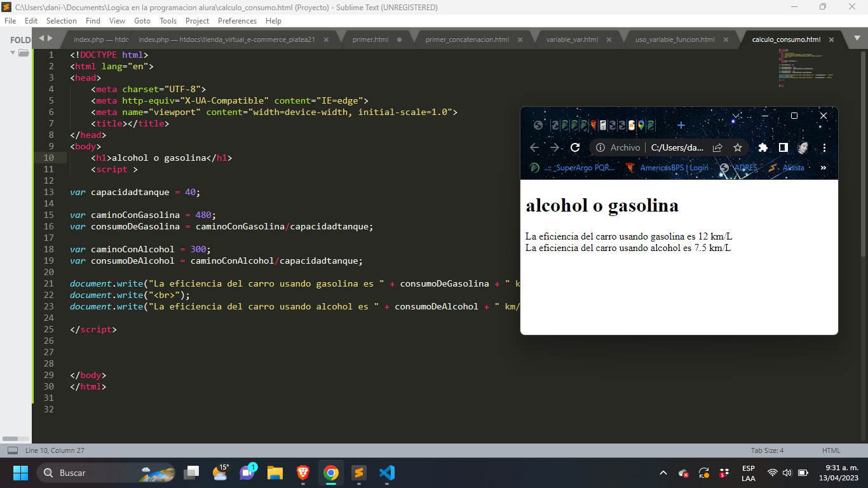Close the index.php tienda_virtual tab
Screen dimensions: 868x488
[x=326, y=39]
